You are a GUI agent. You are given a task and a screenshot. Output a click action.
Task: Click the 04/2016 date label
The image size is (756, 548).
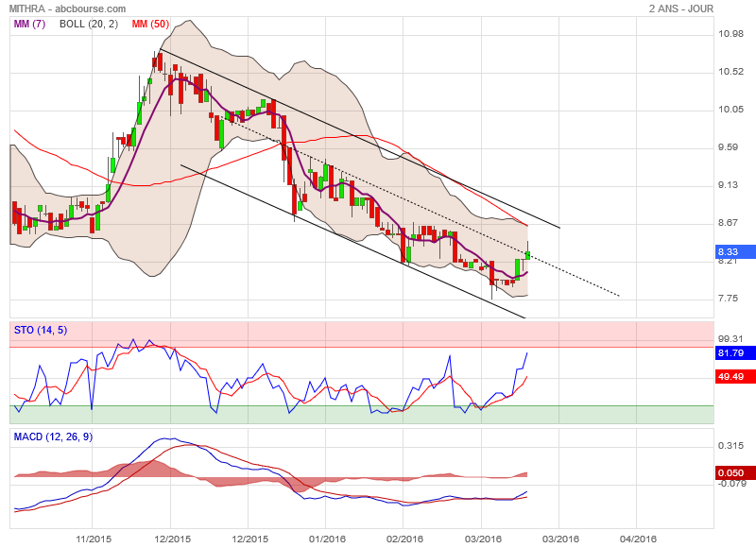pyautogui.click(x=639, y=539)
